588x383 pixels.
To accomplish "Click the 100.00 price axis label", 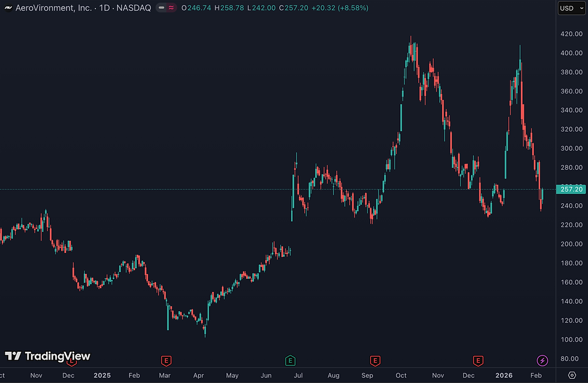I will (x=571, y=339).
